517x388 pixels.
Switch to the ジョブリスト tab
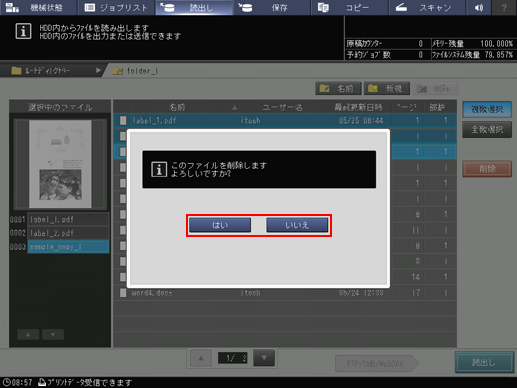click(116, 7)
